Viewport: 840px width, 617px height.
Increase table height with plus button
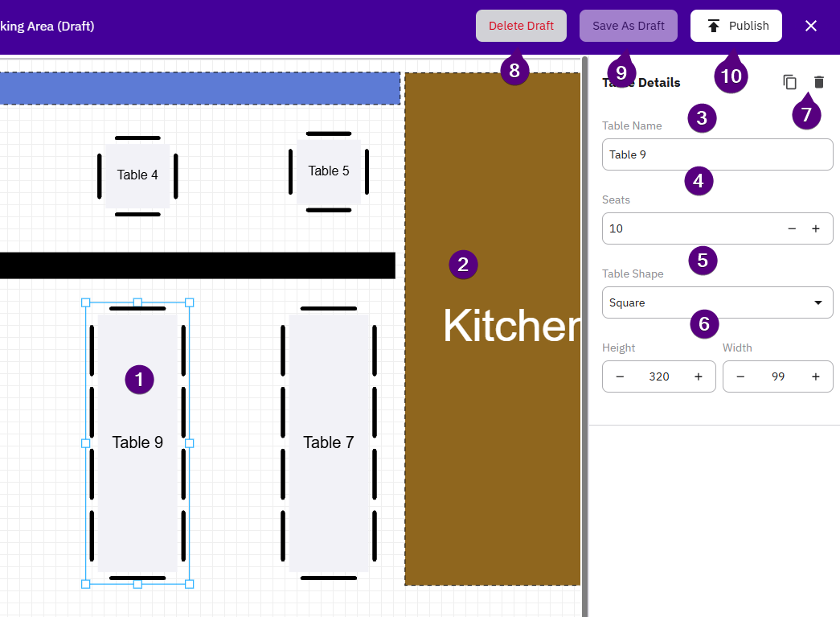point(699,376)
